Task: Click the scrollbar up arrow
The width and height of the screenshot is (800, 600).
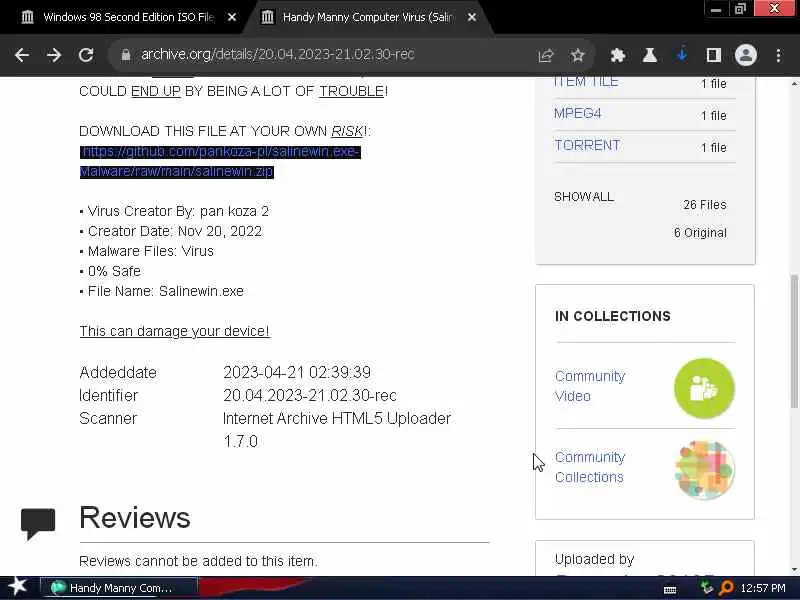Action: coord(794,83)
